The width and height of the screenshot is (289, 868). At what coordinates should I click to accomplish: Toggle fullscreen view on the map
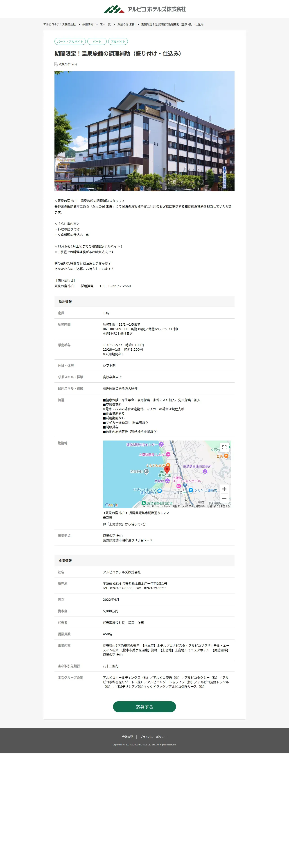pos(224,447)
